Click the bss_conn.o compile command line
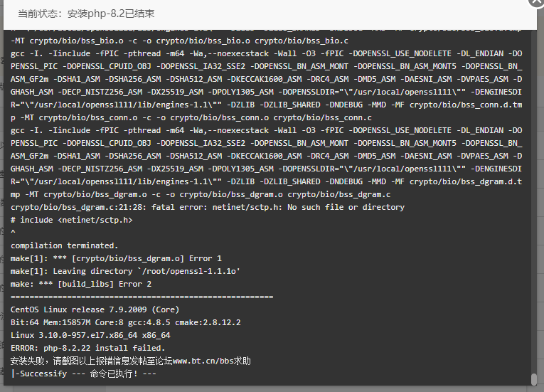Viewport: 544px width, 392px height. (x=266, y=86)
